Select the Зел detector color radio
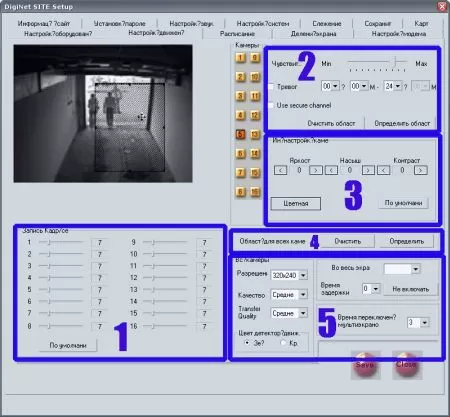 [x=247, y=343]
